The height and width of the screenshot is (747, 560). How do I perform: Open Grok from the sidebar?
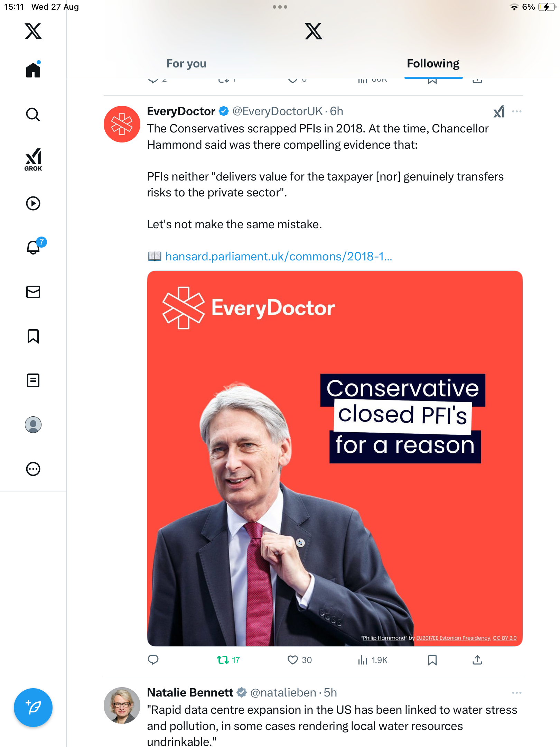coord(33,159)
